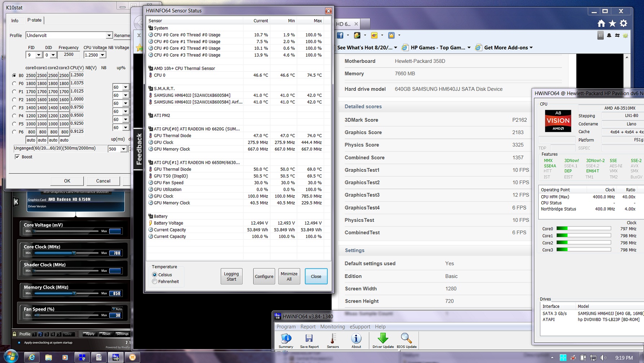Open the FID dropdown
The height and width of the screenshot is (363, 644).
[x=38, y=55]
